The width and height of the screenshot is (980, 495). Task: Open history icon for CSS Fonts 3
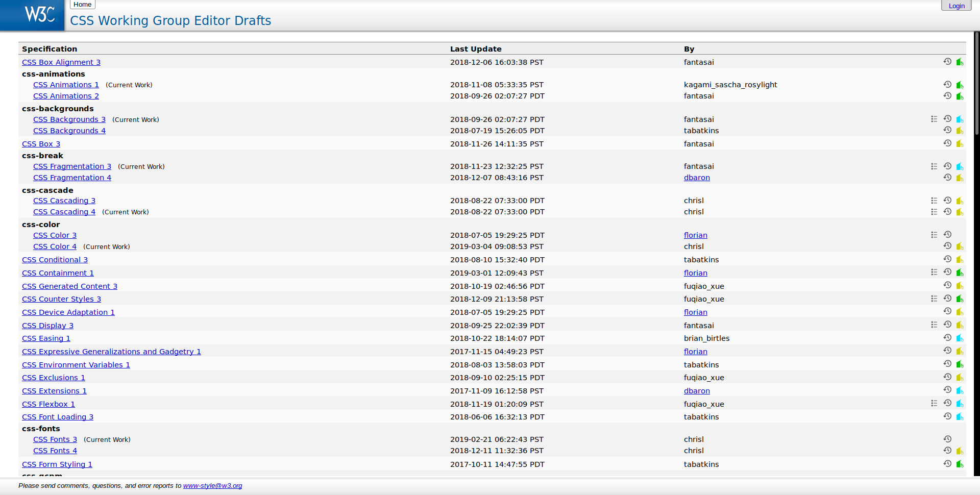pos(947,439)
